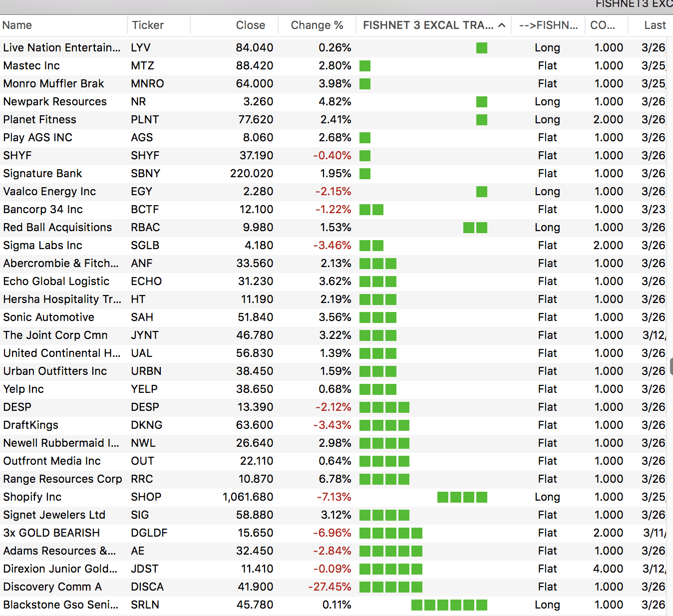
Task: Click the BCTF ticker cell
Action: tap(145, 210)
